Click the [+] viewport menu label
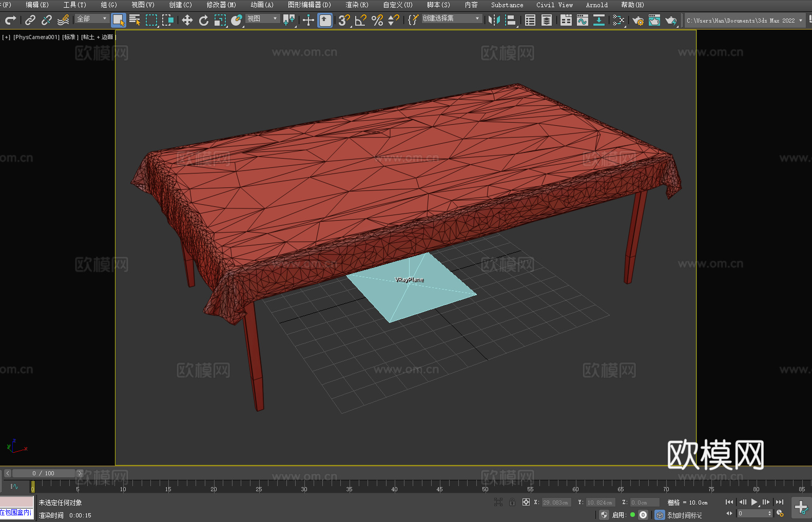This screenshot has height=522, width=812. [6, 37]
